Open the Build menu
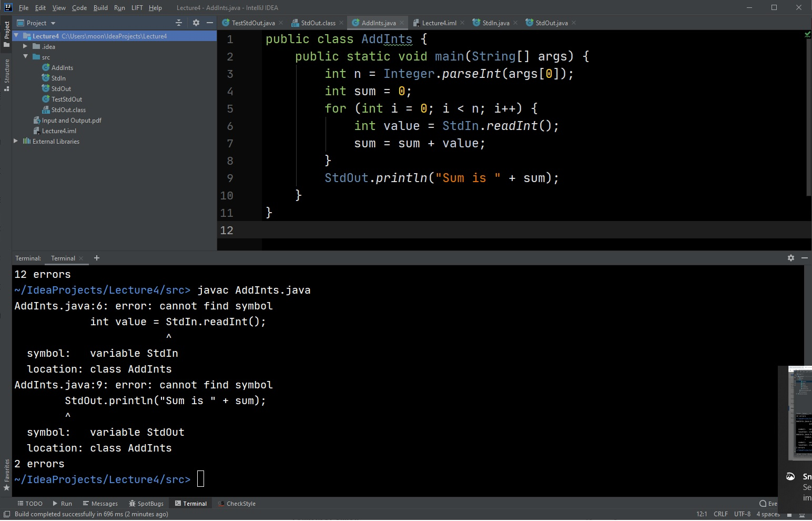Viewport: 812px width, 521px height. tap(100, 8)
